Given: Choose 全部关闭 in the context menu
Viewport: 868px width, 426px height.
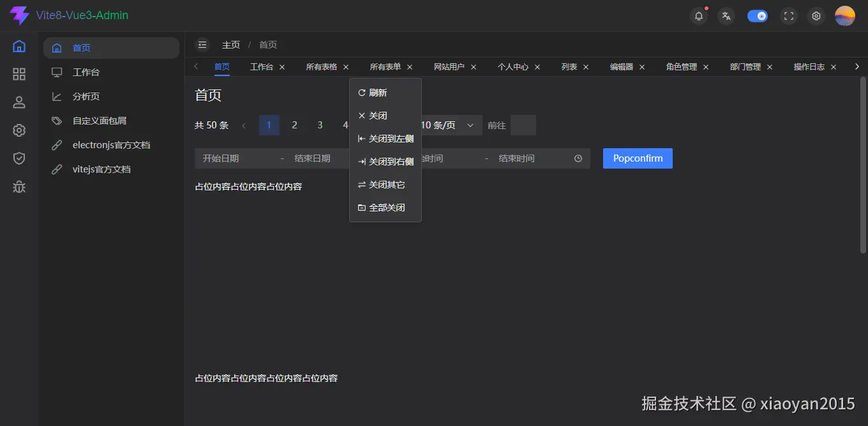Looking at the screenshot, I should coord(385,208).
